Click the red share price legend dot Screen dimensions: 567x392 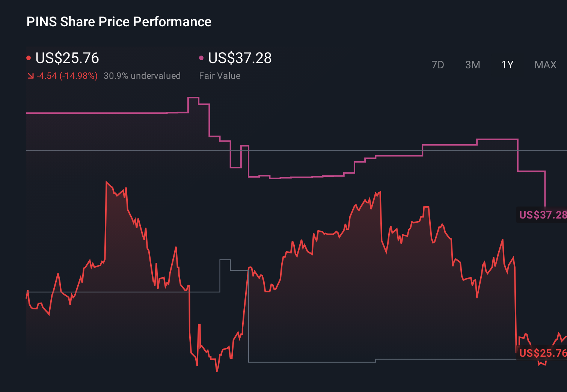tap(29, 57)
